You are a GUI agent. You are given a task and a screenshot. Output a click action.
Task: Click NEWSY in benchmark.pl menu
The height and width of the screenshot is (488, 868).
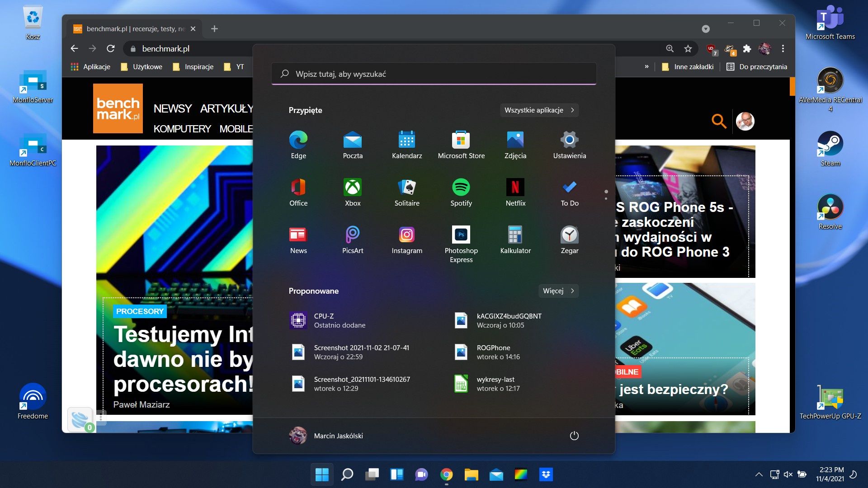(x=173, y=108)
